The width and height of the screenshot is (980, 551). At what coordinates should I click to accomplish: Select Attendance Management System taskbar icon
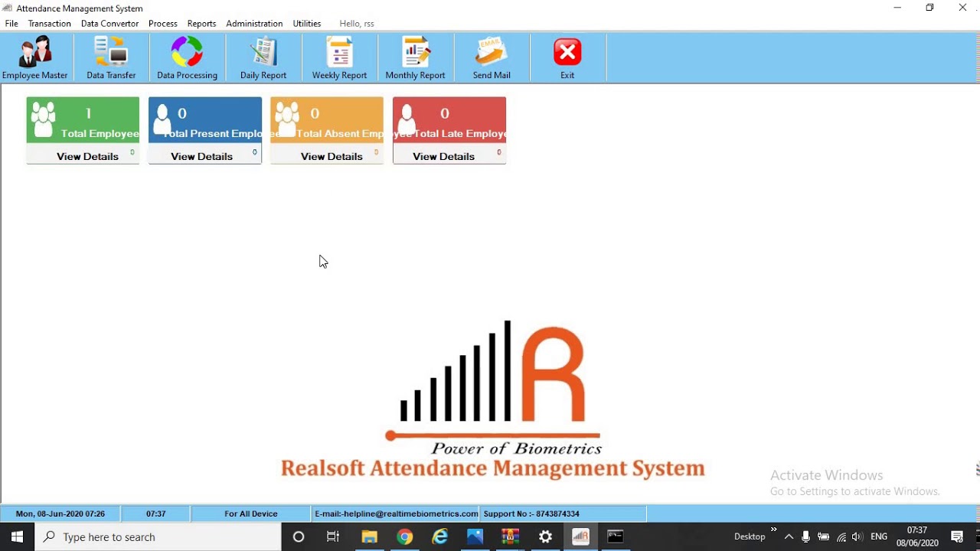(x=580, y=537)
